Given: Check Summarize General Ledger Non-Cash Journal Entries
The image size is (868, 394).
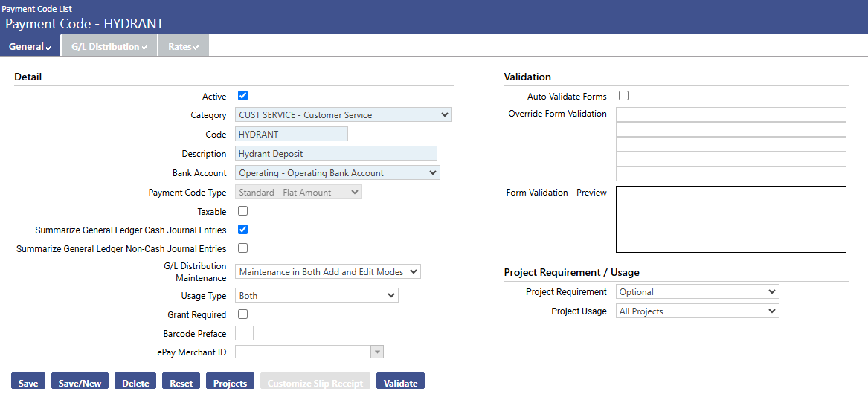Looking at the screenshot, I should (242, 248).
